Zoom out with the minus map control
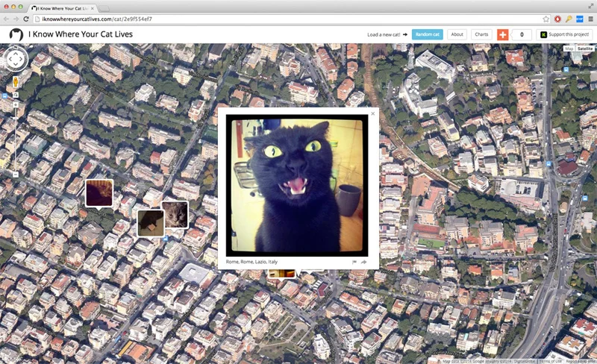 [16, 175]
